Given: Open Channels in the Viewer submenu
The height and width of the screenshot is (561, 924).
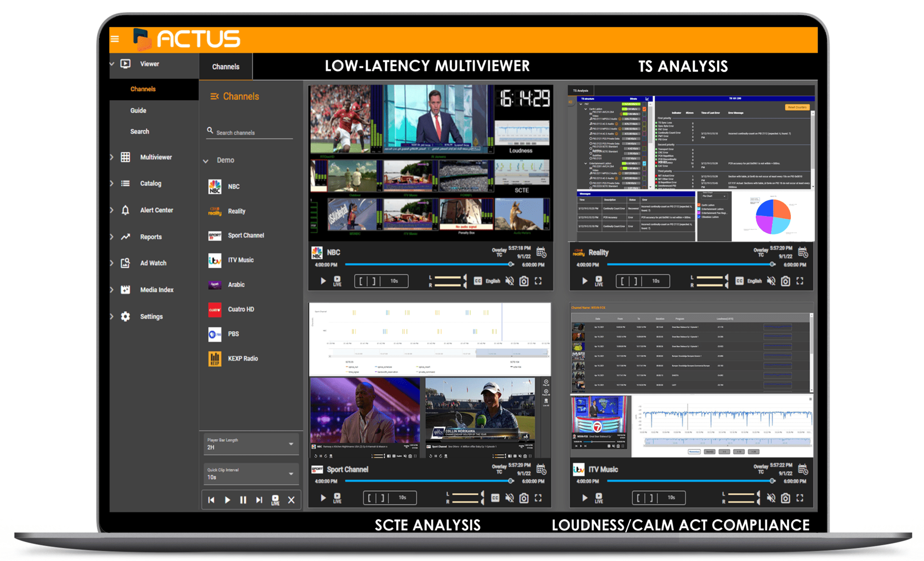Looking at the screenshot, I should click(143, 89).
